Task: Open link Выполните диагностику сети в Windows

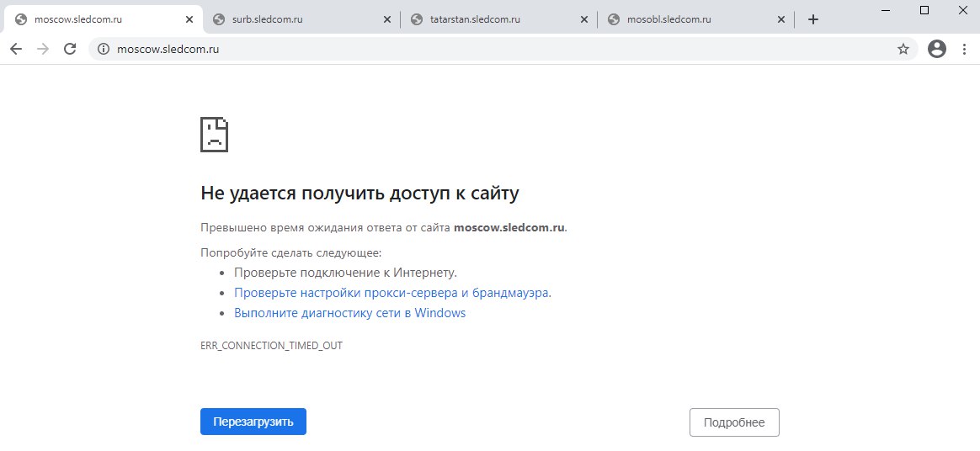Action: [x=350, y=313]
